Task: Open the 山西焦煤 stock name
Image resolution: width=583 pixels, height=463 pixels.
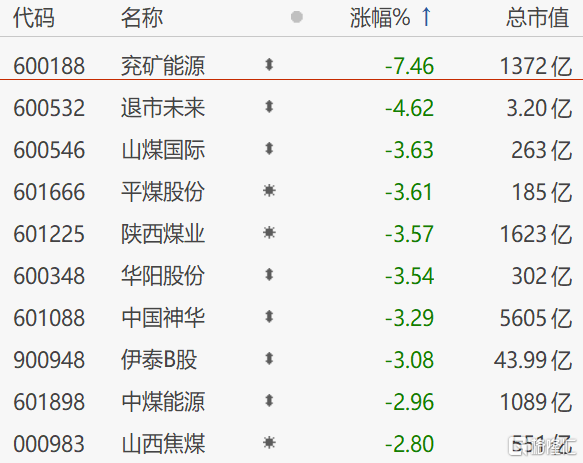Action: coord(163,444)
